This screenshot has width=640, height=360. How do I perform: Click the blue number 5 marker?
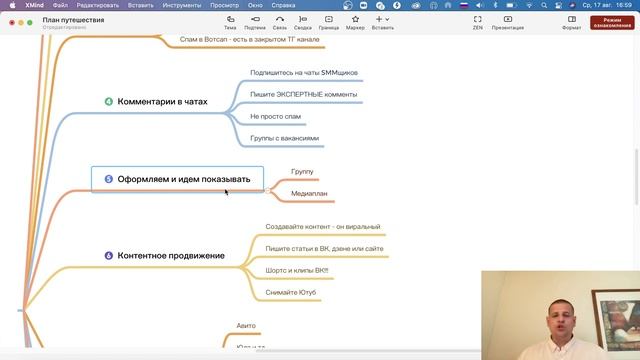point(109,179)
